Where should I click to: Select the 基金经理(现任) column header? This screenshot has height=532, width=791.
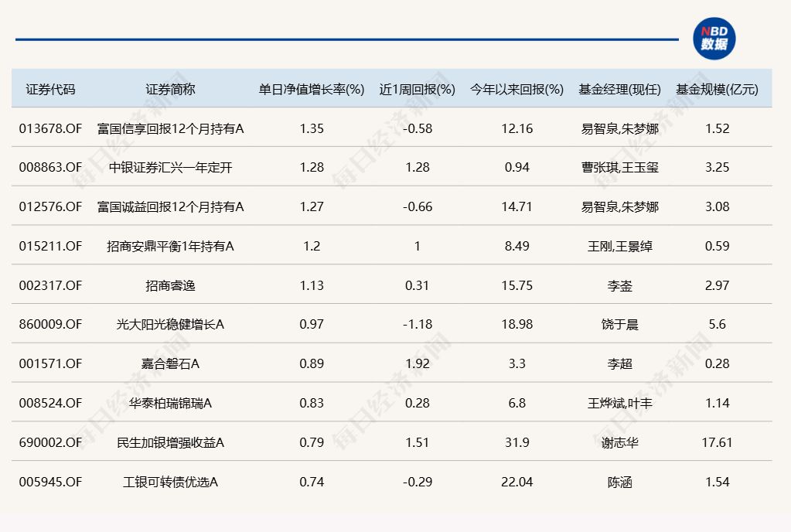tap(619, 89)
